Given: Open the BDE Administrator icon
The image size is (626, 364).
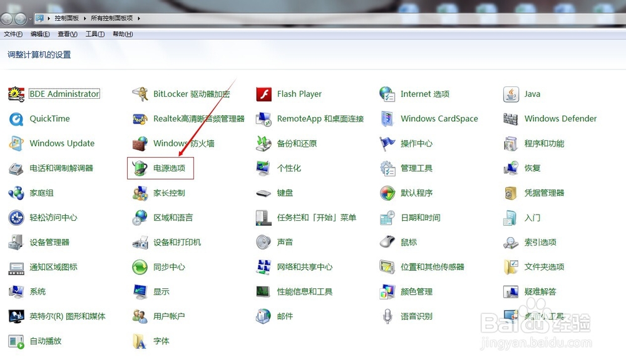Looking at the screenshot, I should 16,94.
